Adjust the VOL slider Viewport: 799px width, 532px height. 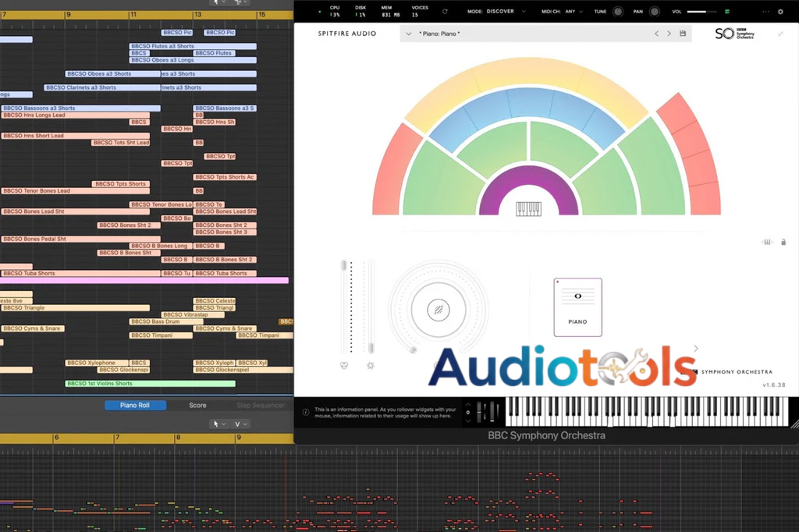point(701,11)
